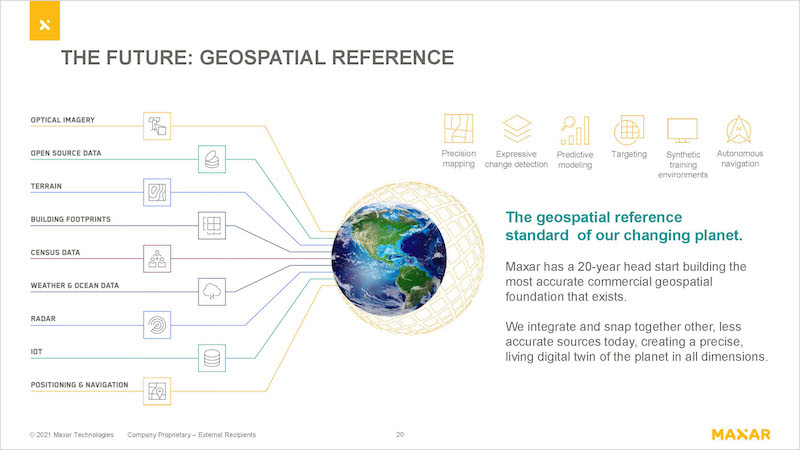Viewport: 800px width, 450px height.
Task: Click the Targeting globe icon
Action: pyautogui.click(x=629, y=130)
